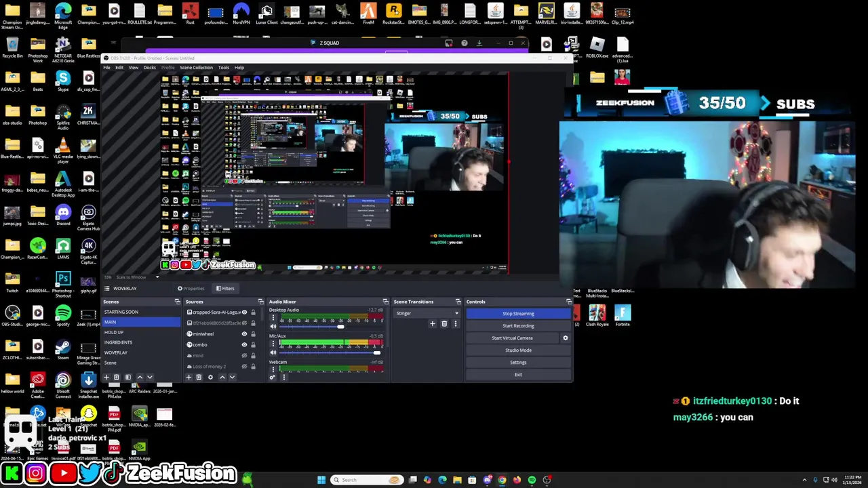Click Start Recording button
This screenshot has width=868, height=488.
(x=518, y=325)
